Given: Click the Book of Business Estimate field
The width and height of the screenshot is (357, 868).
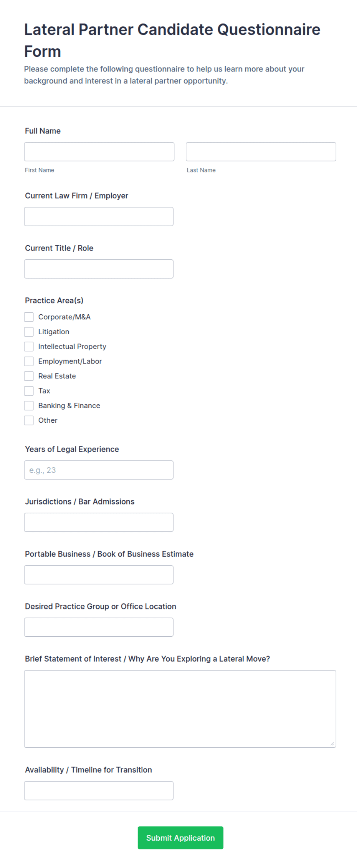Looking at the screenshot, I should 99,575.
